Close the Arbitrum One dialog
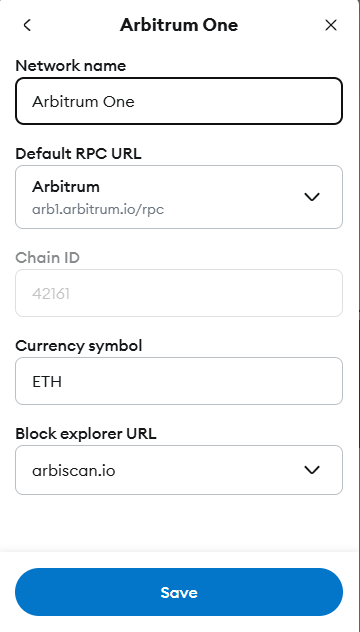Viewport: 360px width, 632px height. pyautogui.click(x=331, y=25)
